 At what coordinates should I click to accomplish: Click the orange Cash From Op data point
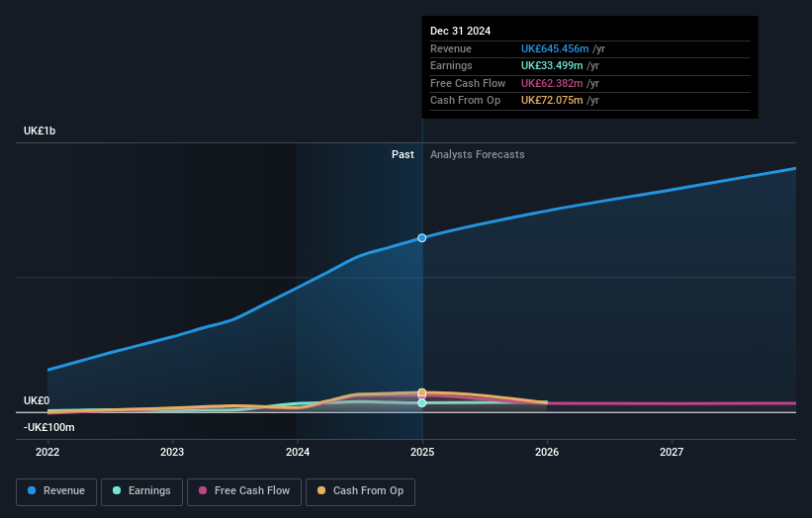pos(422,392)
